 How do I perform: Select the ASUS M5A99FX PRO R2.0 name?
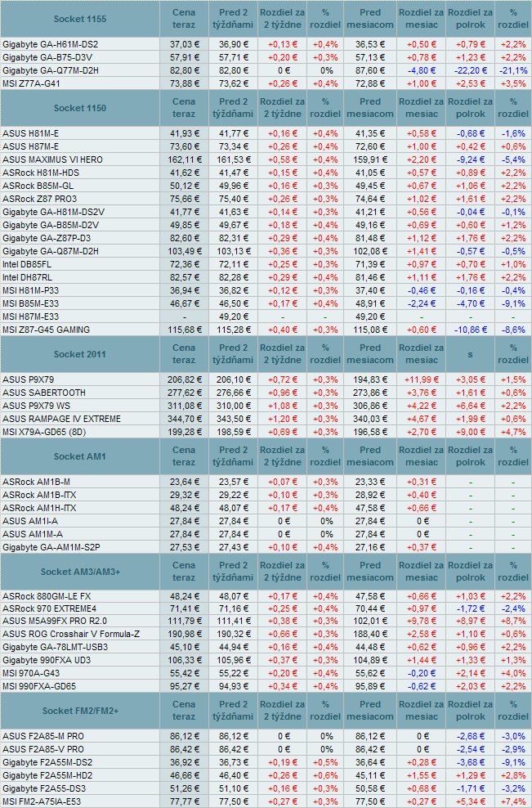coord(55,621)
